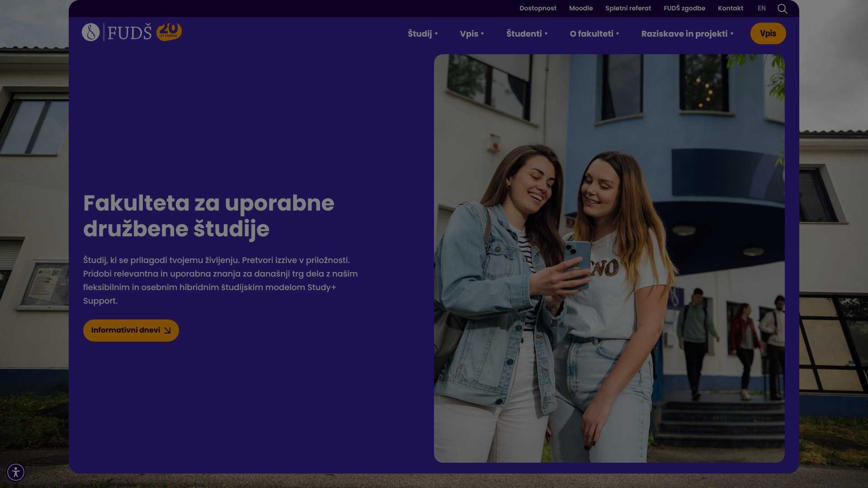
Task: Switch language to EN
Action: tap(761, 8)
